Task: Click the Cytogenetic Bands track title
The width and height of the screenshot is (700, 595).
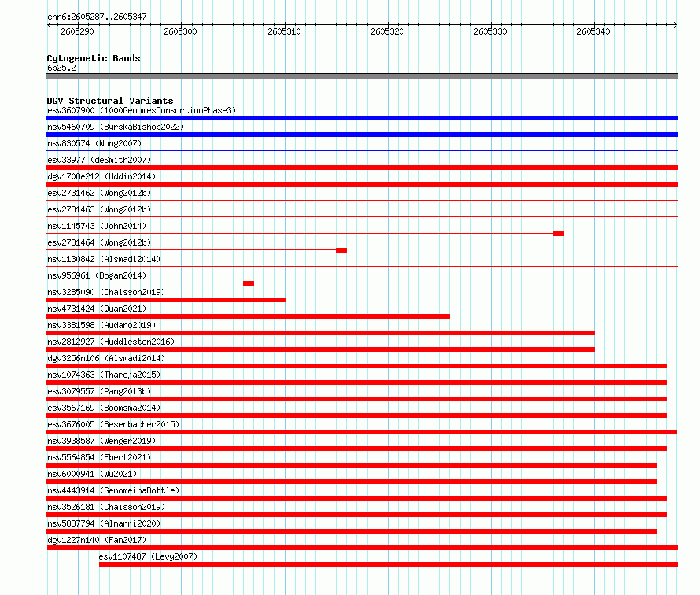Action: click(94, 58)
